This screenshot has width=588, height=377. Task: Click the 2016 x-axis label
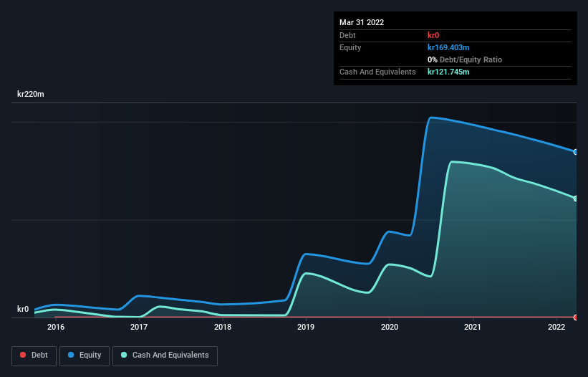pos(56,327)
